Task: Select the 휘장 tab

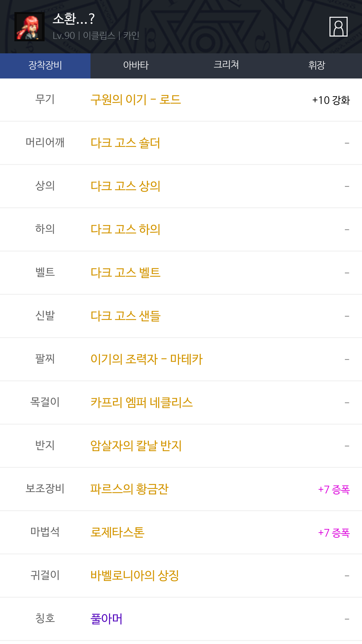Action: [317, 65]
